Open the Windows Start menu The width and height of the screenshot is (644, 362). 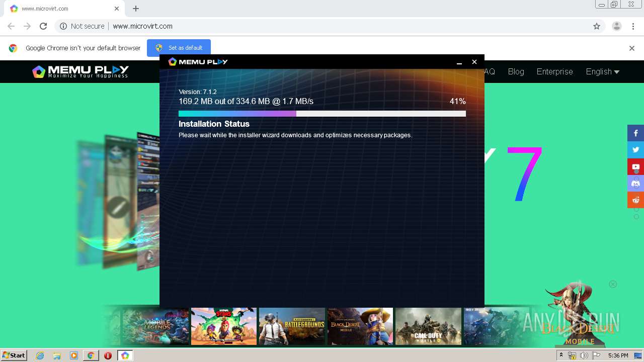click(14, 355)
